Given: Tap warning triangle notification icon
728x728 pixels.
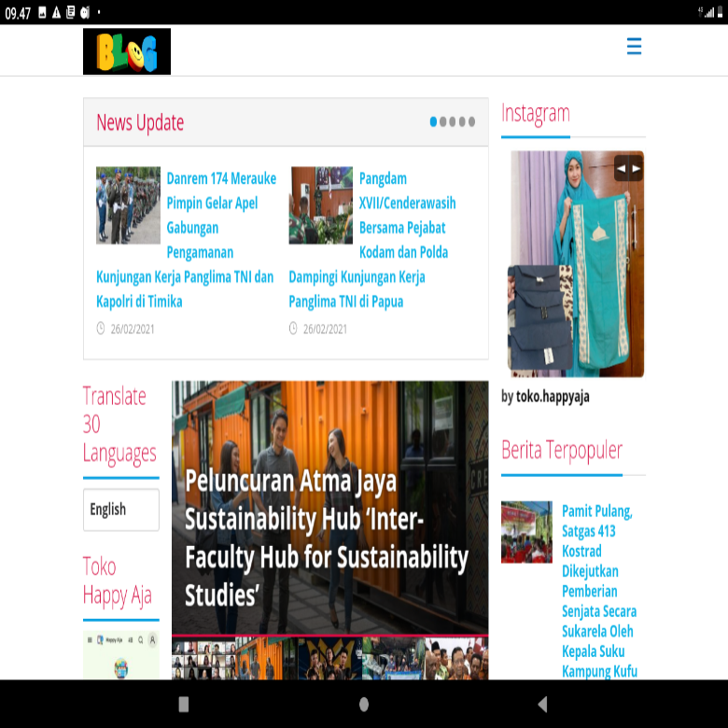Looking at the screenshot, I should click(x=56, y=12).
